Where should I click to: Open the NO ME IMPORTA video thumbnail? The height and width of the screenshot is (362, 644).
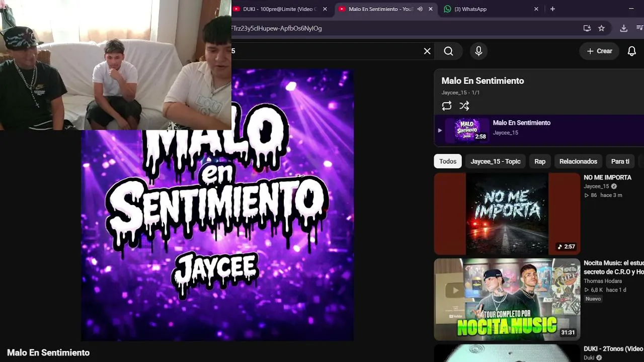pyautogui.click(x=507, y=214)
